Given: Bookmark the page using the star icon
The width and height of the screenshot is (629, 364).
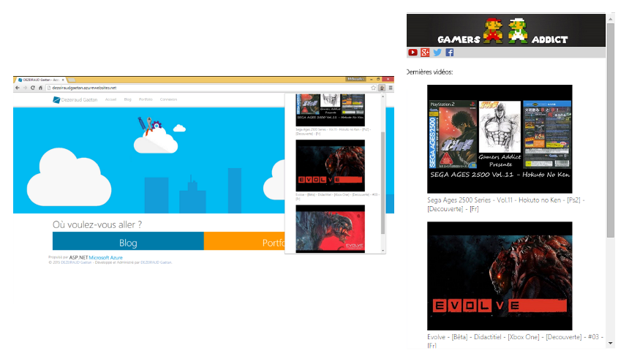Looking at the screenshot, I should click(x=373, y=87).
